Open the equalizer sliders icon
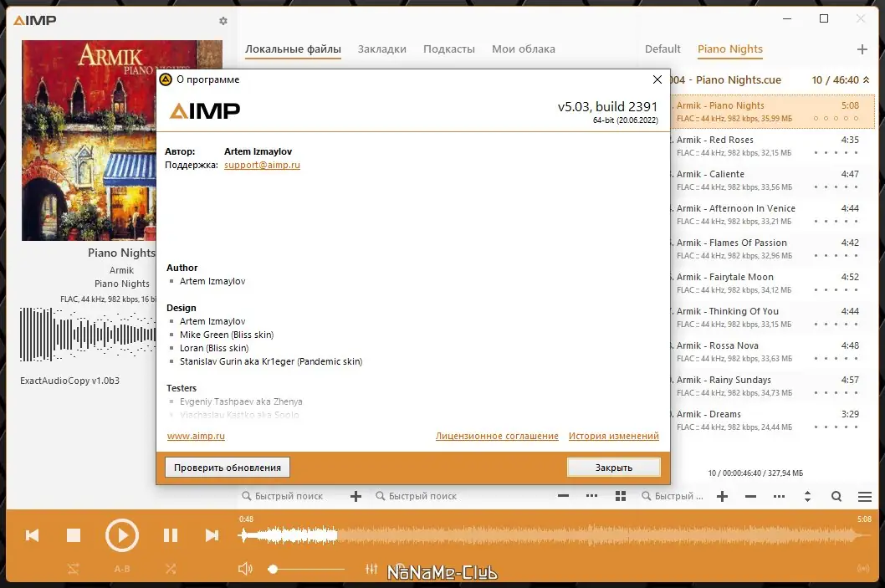The width and height of the screenshot is (885, 588). click(371, 569)
